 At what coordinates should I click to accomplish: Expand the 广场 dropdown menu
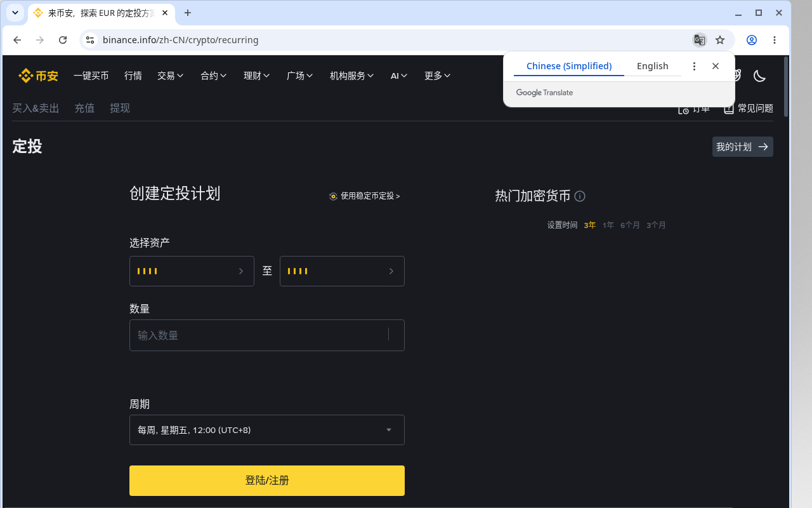click(300, 76)
